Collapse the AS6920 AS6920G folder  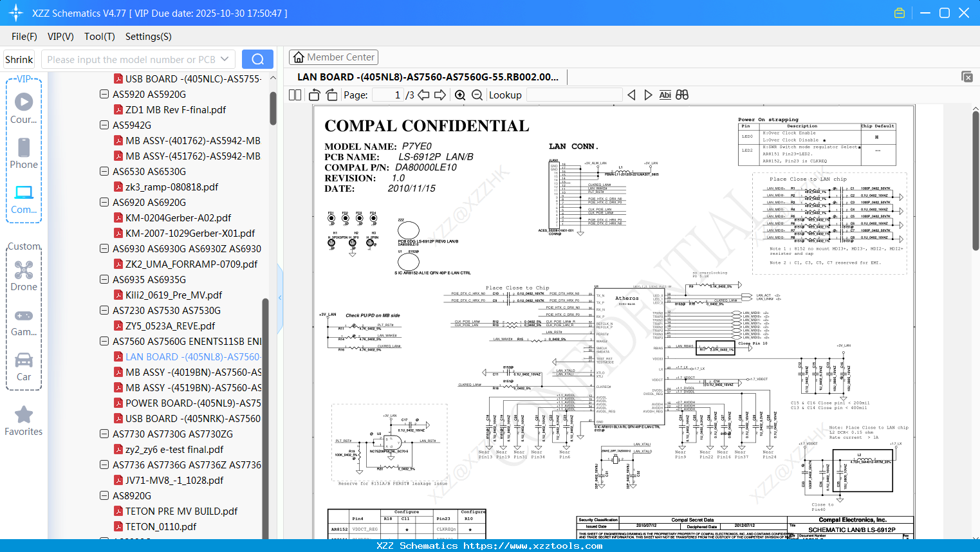104,202
